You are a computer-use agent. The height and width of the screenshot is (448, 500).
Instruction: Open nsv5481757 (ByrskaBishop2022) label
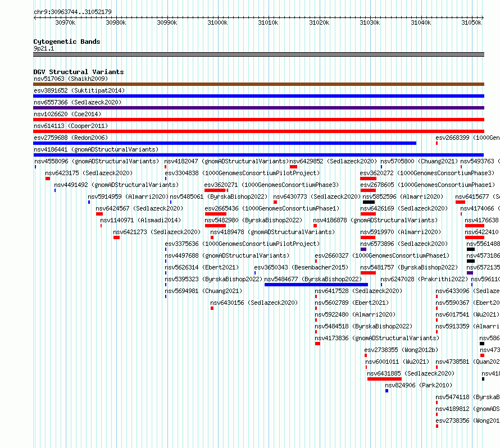coord(409,267)
